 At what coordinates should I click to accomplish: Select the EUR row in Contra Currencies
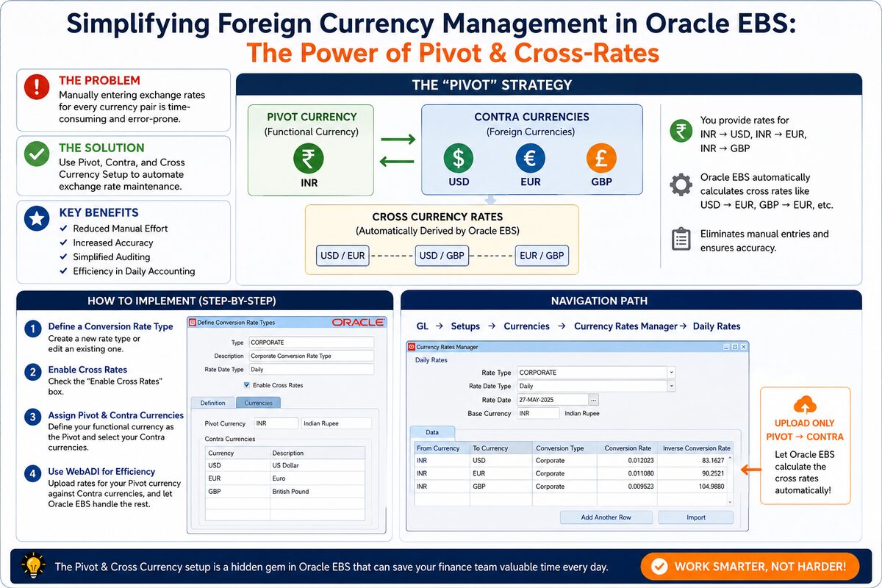pyautogui.click(x=284, y=478)
